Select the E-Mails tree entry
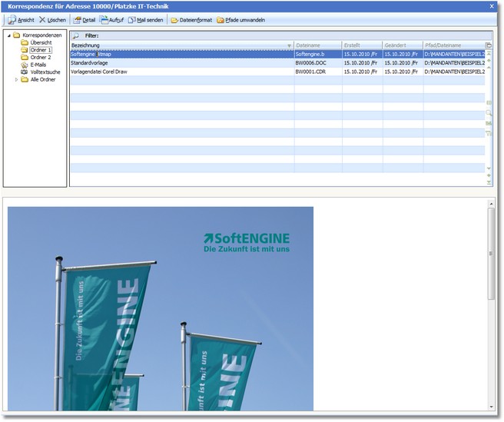504x422 pixels. [x=38, y=65]
